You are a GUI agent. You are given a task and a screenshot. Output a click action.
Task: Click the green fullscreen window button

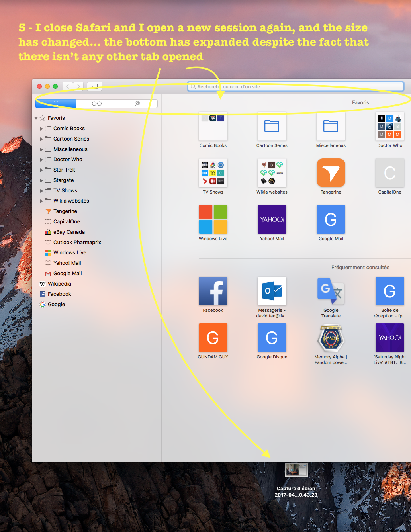point(55,86)
